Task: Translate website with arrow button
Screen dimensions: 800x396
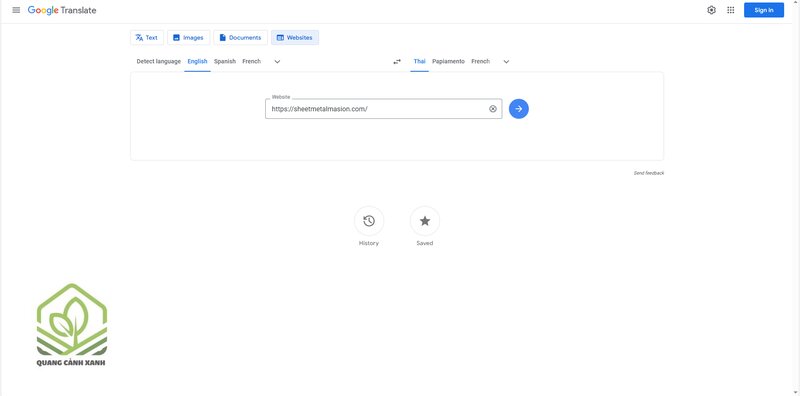Action: (519, 109)
